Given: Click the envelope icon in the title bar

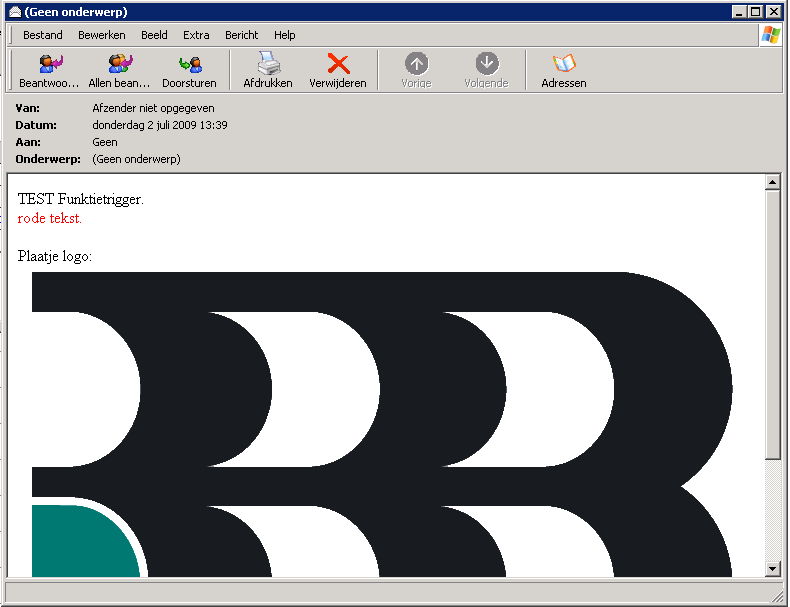Looking at the screenshot, I should [15, 12].
